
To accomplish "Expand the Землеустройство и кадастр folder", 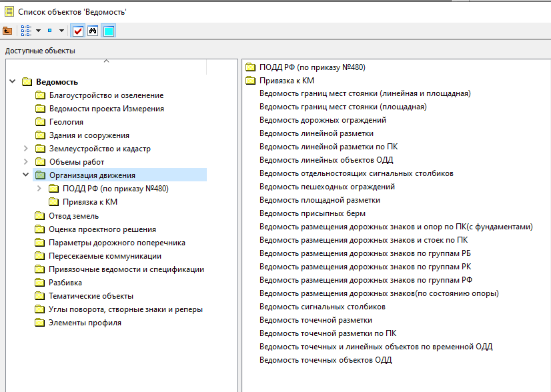I will 25,148.
